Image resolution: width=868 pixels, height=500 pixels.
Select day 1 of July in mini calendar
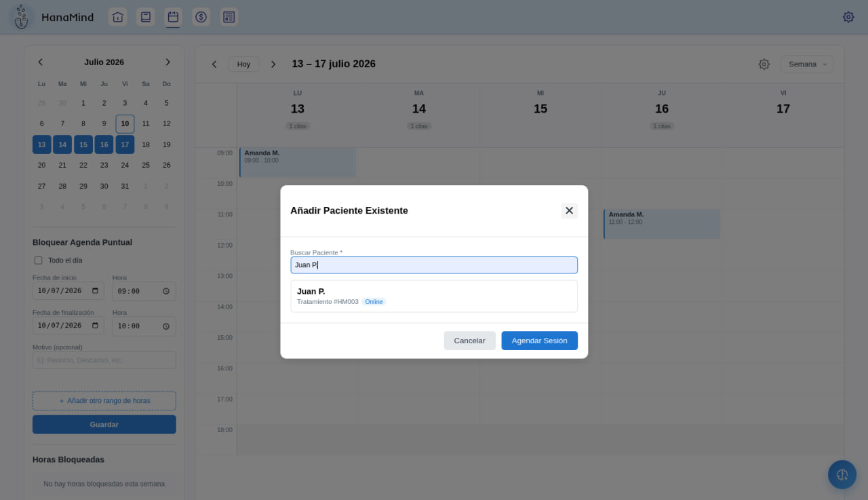83,103
